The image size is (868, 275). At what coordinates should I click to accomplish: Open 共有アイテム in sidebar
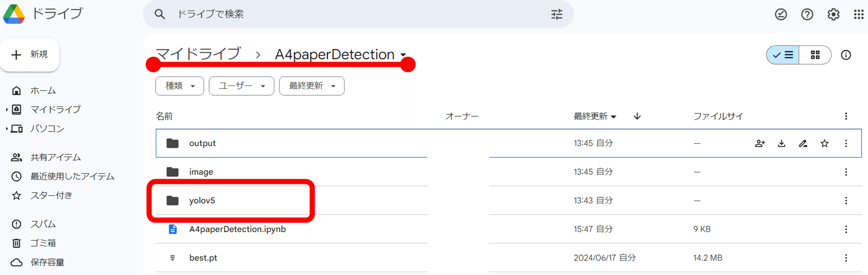tap(56, 157)
